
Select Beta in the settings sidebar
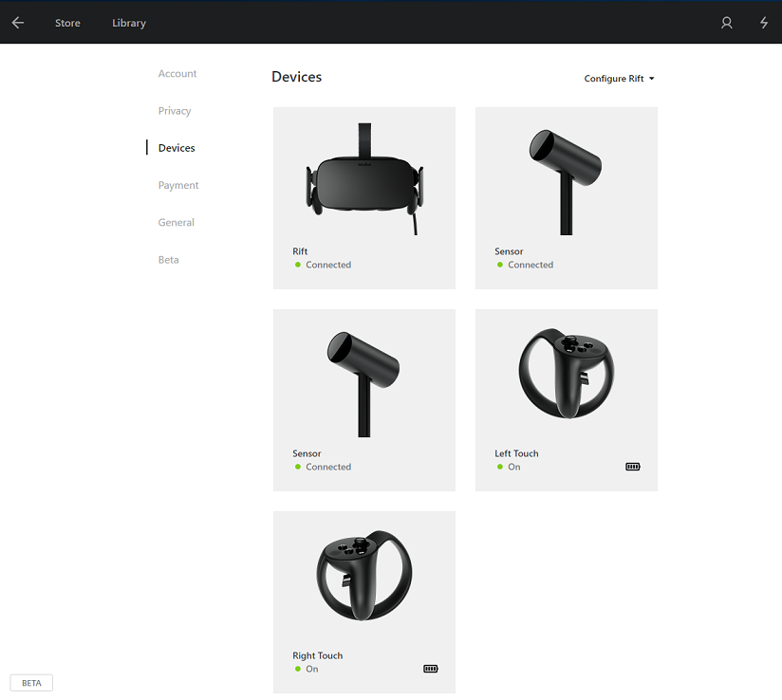pos(168,260)
